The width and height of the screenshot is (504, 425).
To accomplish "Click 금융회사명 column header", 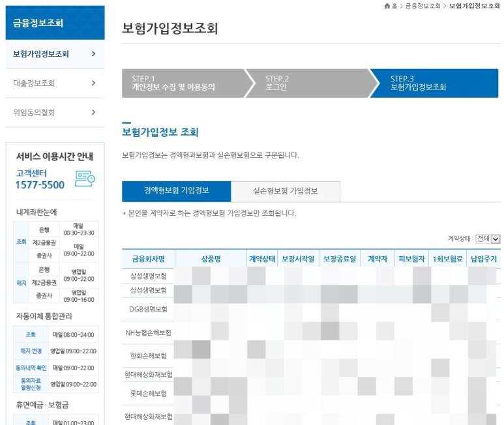I will (x=148, y=259).
